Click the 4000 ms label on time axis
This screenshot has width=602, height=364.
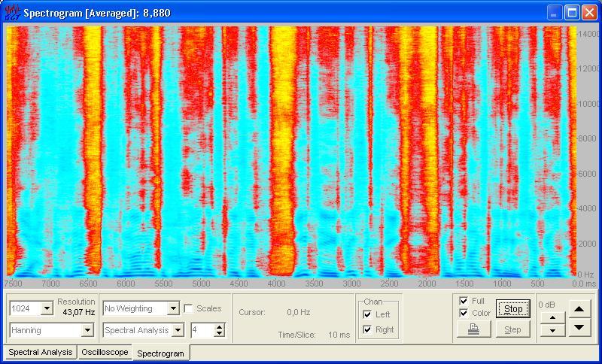(x=276, y=284)
